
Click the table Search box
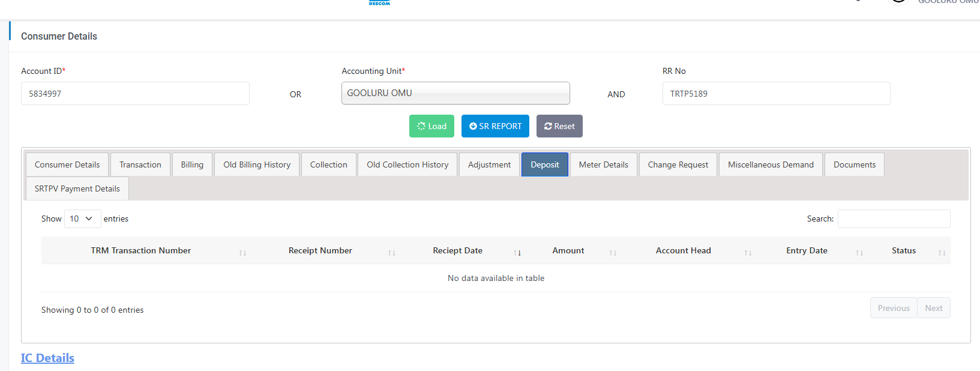(x=894, y=219)
